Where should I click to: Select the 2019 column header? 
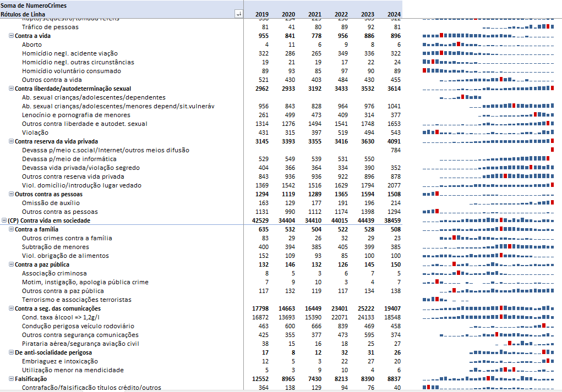[262, 14]
